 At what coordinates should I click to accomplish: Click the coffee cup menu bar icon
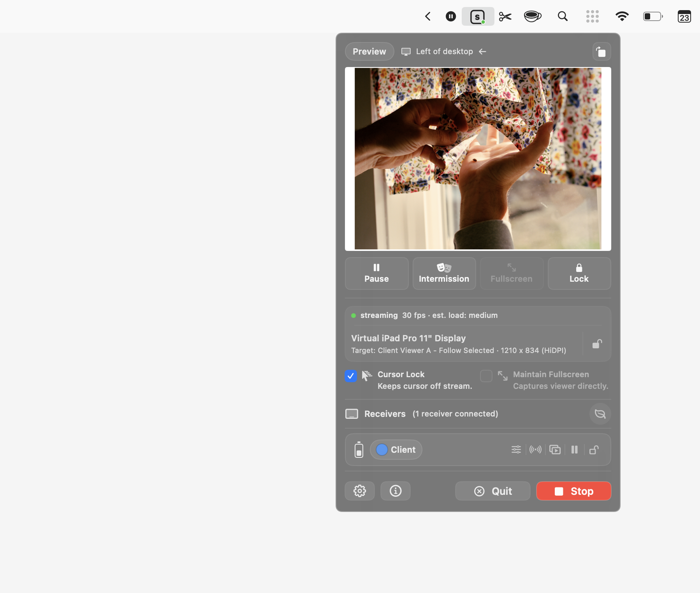[x=533, y=16]
